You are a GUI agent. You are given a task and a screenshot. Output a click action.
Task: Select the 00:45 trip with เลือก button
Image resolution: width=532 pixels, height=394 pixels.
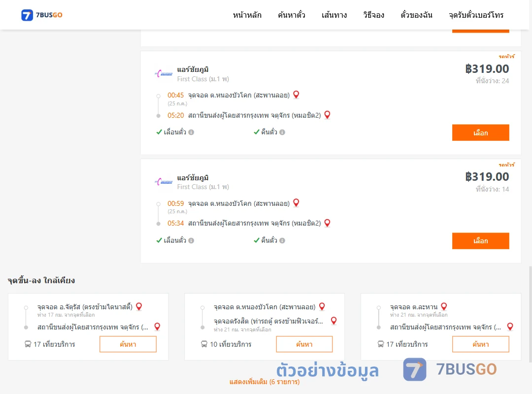(x=480, y=132)
